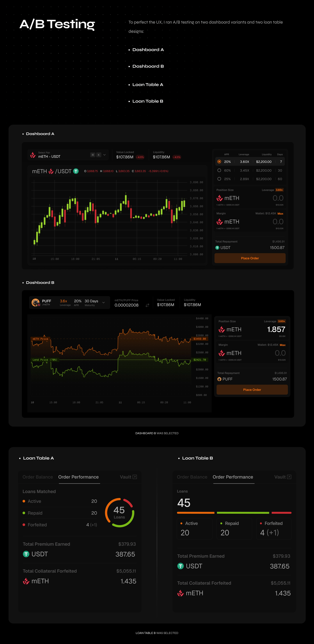Click mETH logo under Margin in Dashboard B
This screenshot has height=644, width=314.
tap(222, 353)
